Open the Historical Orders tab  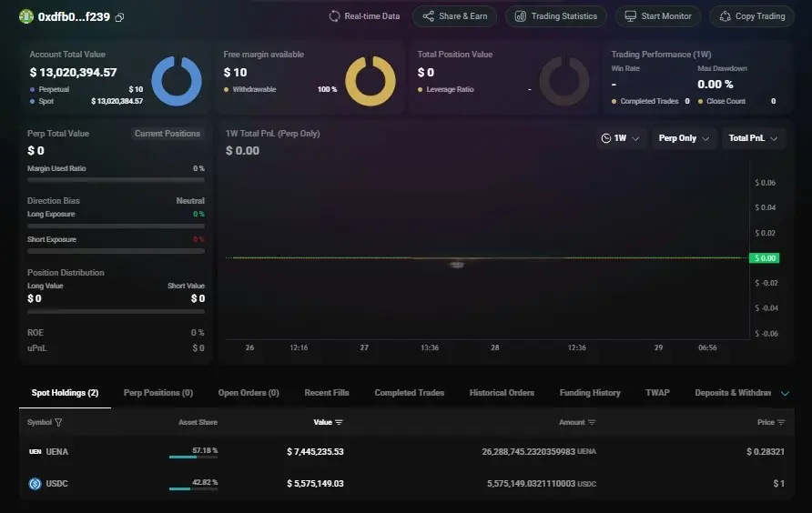[x=502, y=393]
